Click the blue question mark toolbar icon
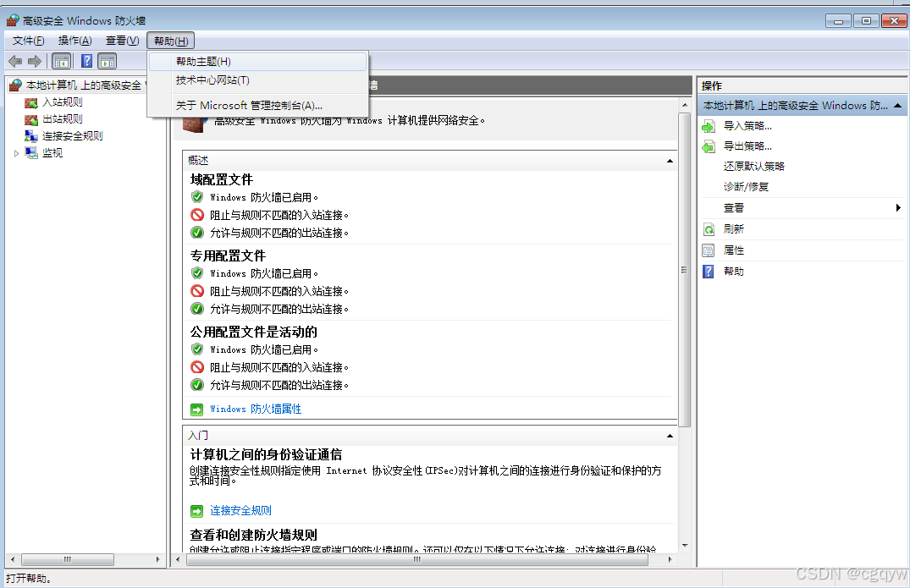The image size is (910, 588). [86, 61]
